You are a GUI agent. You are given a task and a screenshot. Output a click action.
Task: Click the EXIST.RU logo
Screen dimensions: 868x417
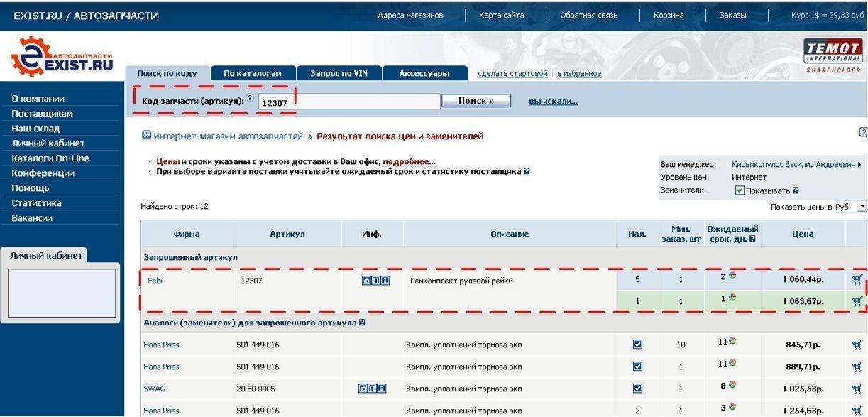tap(62, 58)
